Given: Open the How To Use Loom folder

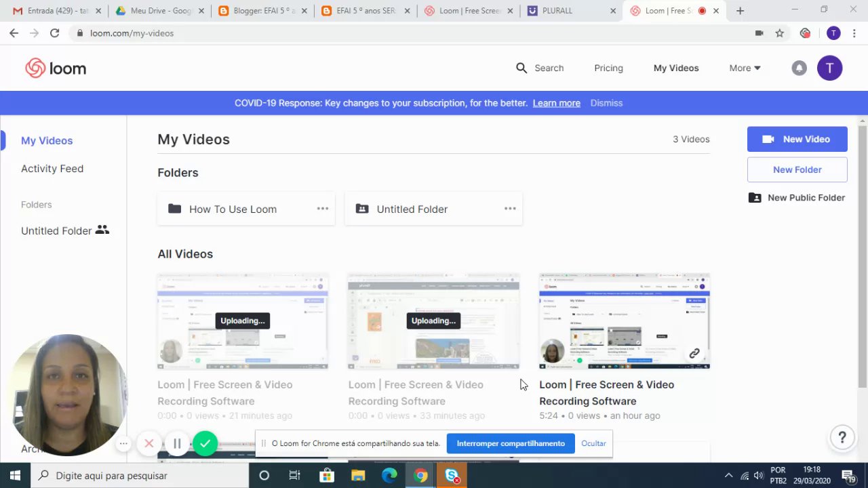Looking at the screenshot, I should pyautogui.click(x=246, y=209).
